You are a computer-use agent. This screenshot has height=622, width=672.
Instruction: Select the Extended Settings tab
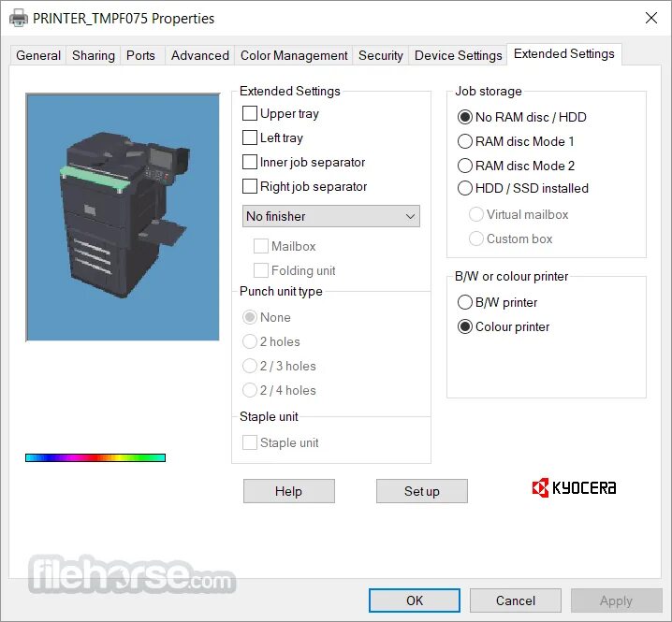(x=564, y=54)
